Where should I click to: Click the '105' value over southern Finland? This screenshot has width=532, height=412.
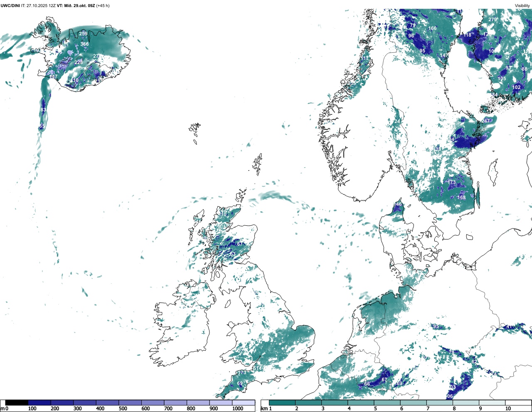pos(502,79)
